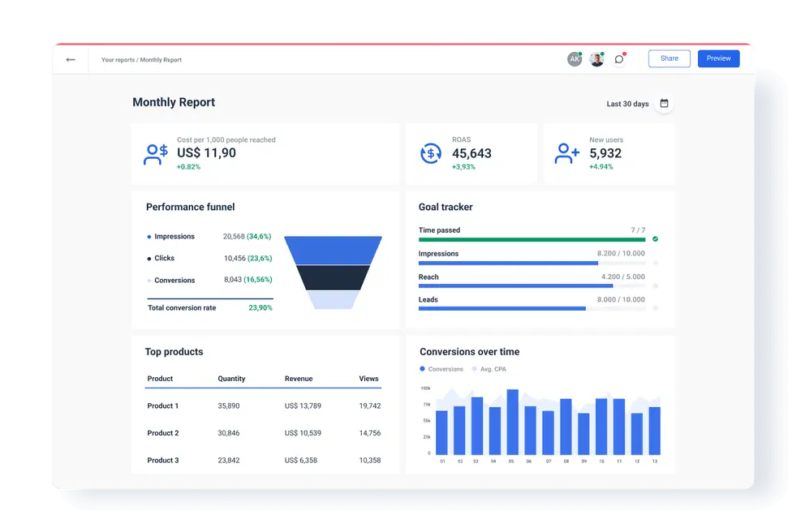Open the Your reports breadcrumb link
This screenshot has height=532, width=805.
(118, 60)
